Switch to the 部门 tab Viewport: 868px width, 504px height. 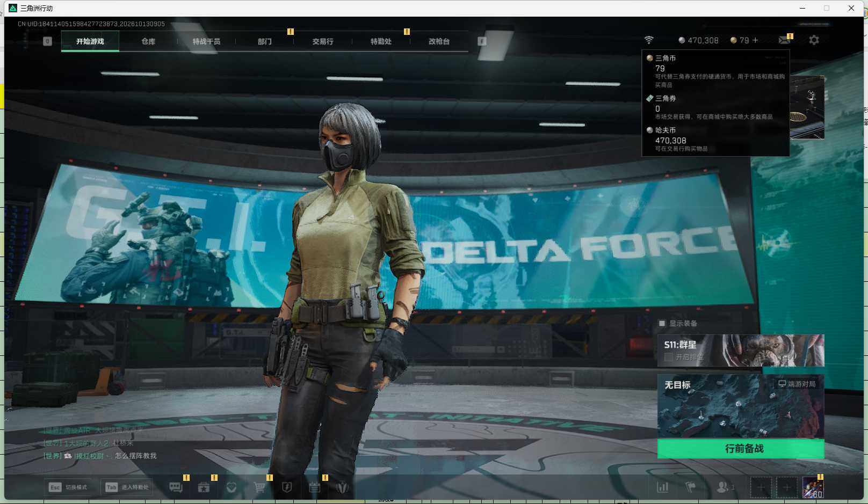[264, 41]
